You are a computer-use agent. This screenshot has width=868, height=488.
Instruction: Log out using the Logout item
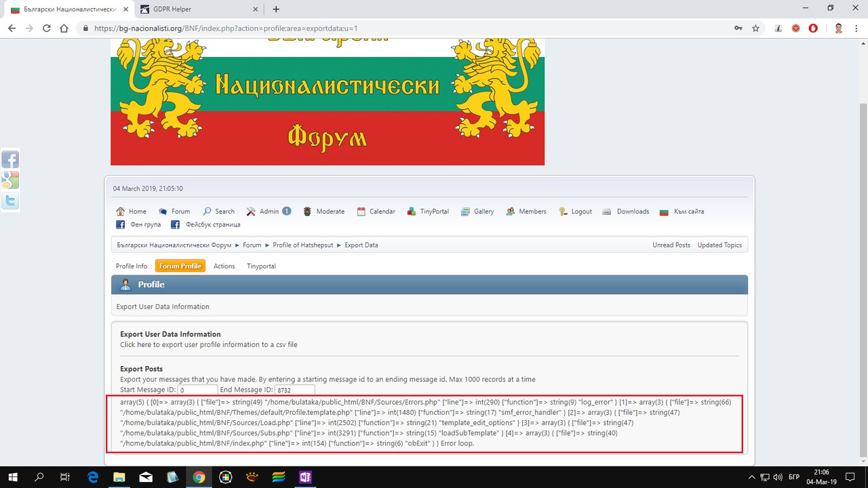(x=575, y=211)
